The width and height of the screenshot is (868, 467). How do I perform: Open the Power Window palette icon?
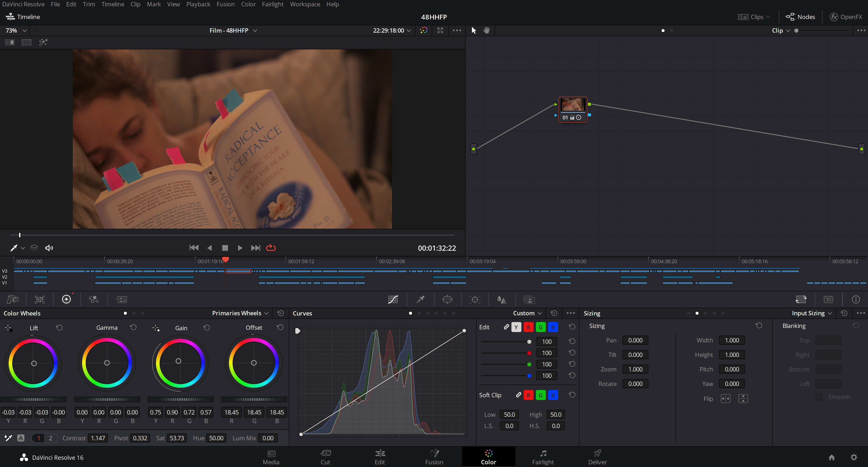[447, 299]
